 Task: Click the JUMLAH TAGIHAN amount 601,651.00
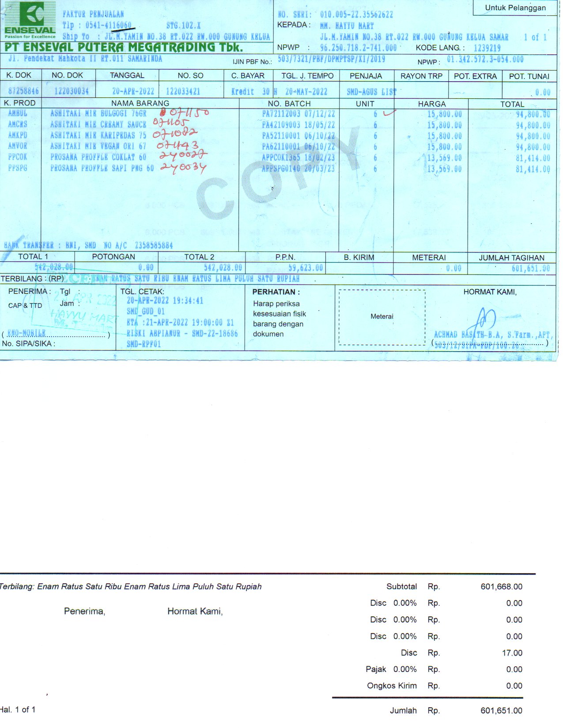click(x=530, y=268)
